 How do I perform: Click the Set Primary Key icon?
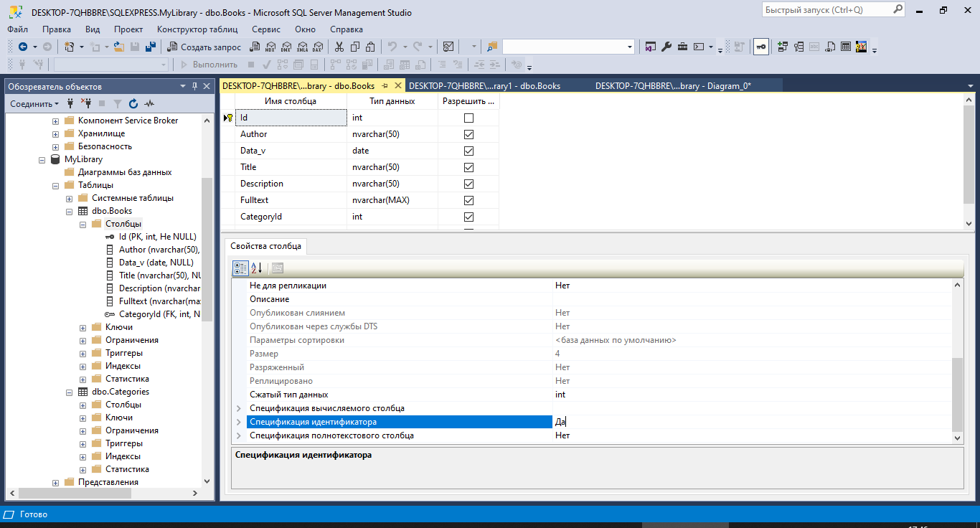(761, 47)
